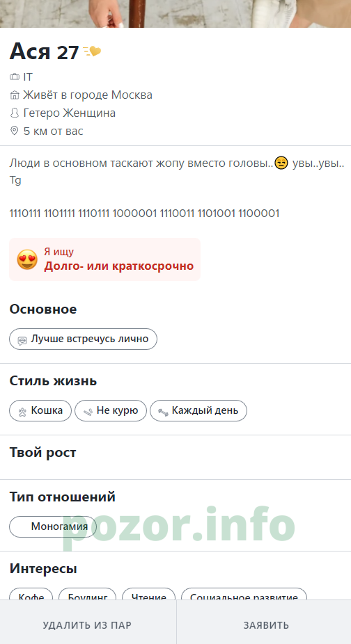Viewport: 351px width, 644px height.
Task: Select the Моногамия chip
Action: pyautogui.click(x=53, y=526)
